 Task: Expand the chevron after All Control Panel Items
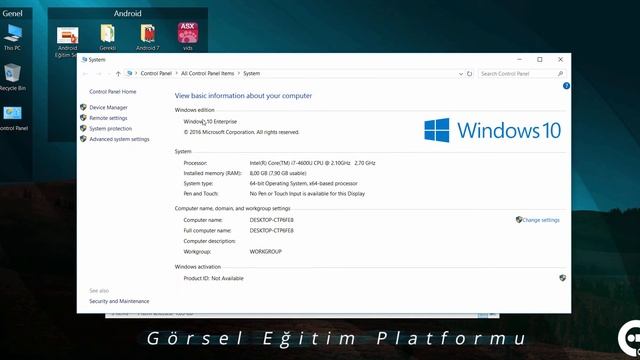[x=239, y=73]
